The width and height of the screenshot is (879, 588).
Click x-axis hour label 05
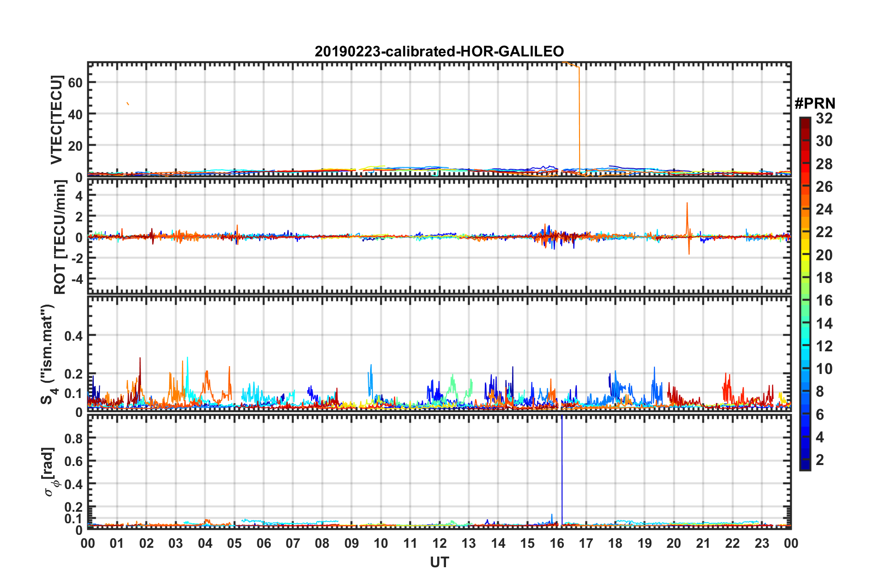click(x=234, y=544)
